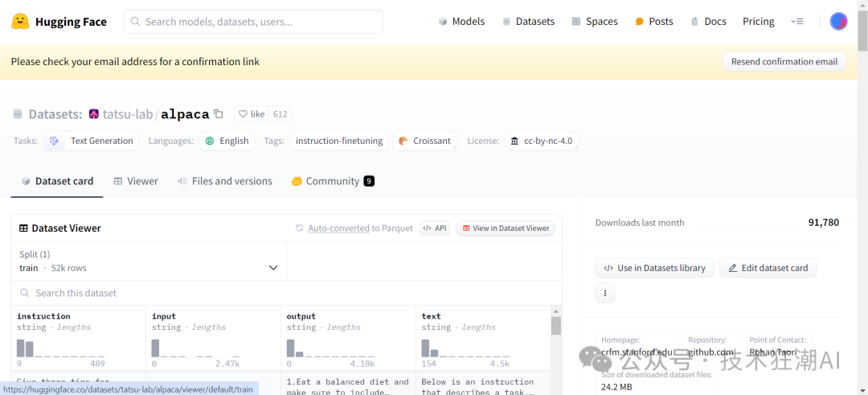Click the input column length histogram

tap(195, 348)
